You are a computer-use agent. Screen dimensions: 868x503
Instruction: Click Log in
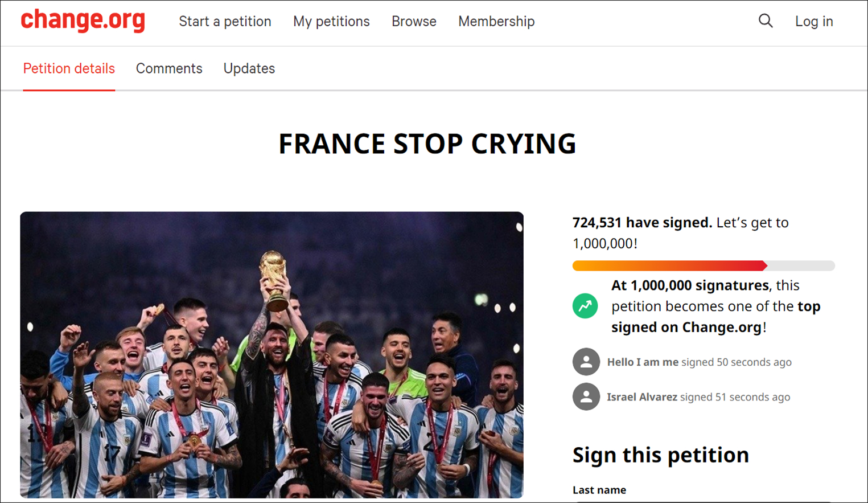click(x=814, y=22)
